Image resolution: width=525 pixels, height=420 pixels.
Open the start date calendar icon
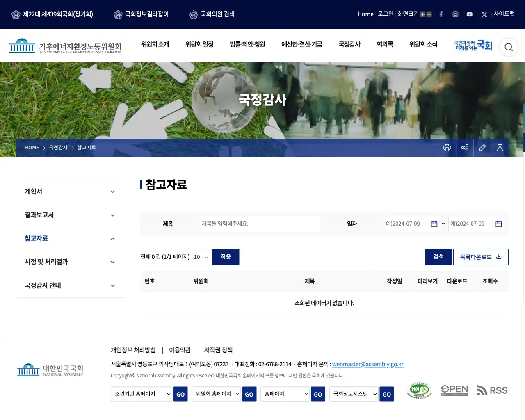tap(434, 224)
